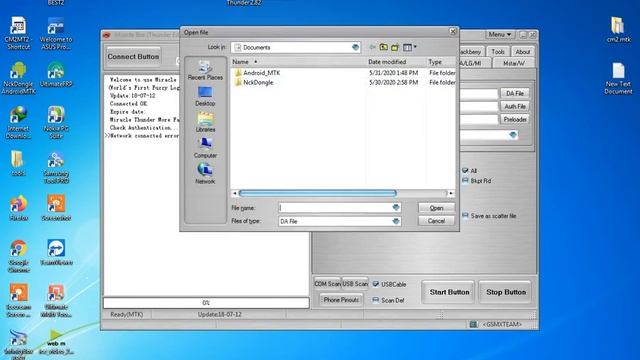
Task: Go to Network in the dialog places bar
Action: 205,174
